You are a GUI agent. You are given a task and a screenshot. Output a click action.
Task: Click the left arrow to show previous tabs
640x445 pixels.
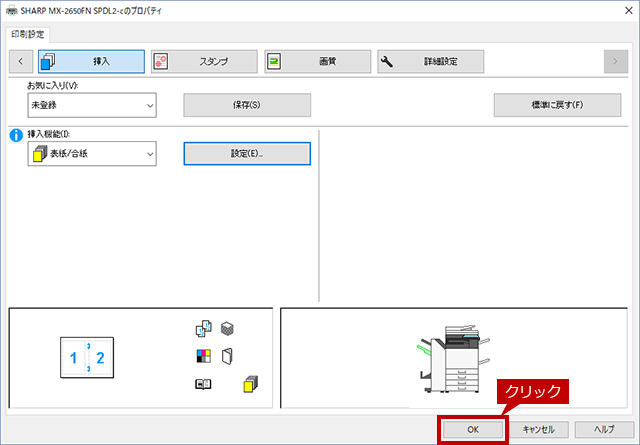(x=21, y=62)
